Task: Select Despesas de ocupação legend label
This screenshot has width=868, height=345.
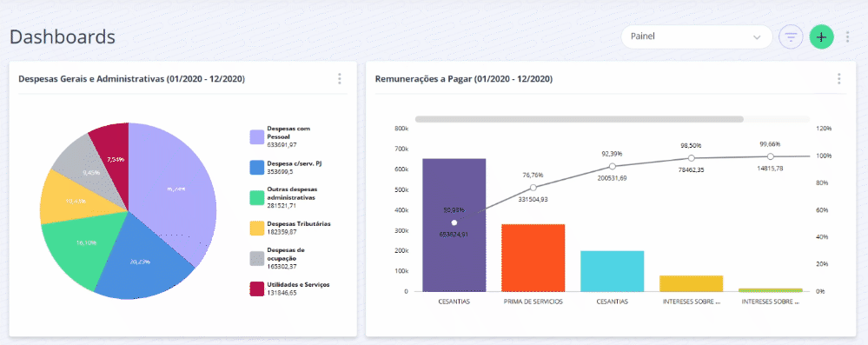Action: 286,254
